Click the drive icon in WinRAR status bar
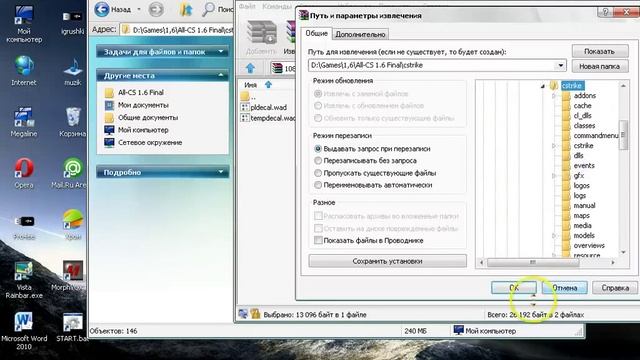Screen dimensions: 640x360 (243, 313)
